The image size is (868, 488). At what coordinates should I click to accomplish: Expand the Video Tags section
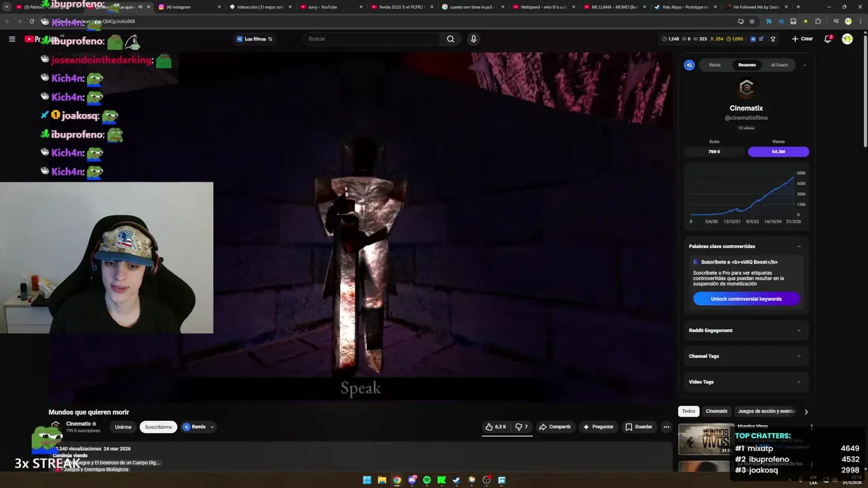point(746,382)
